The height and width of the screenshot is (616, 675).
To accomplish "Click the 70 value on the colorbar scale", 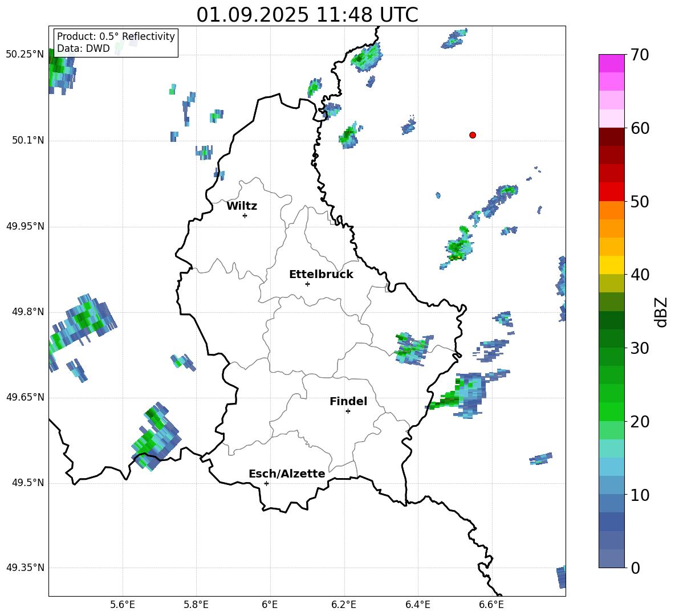I will [640, 55].
